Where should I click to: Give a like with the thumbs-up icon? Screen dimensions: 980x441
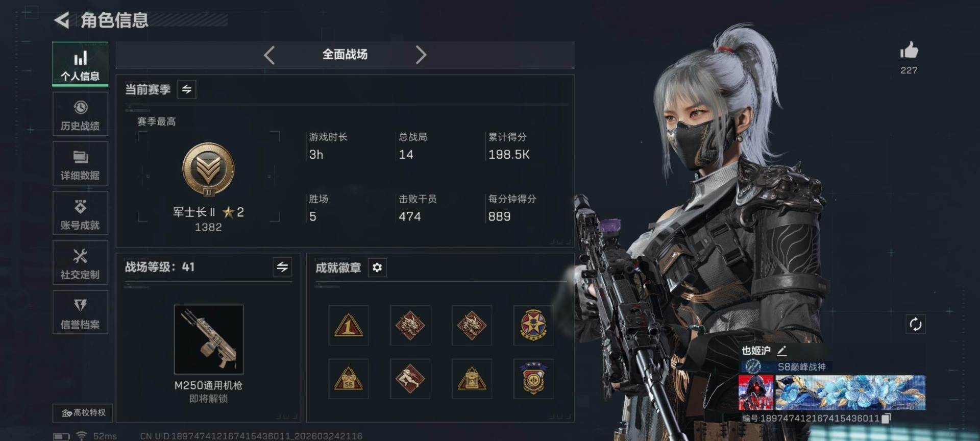click(909, 51)
